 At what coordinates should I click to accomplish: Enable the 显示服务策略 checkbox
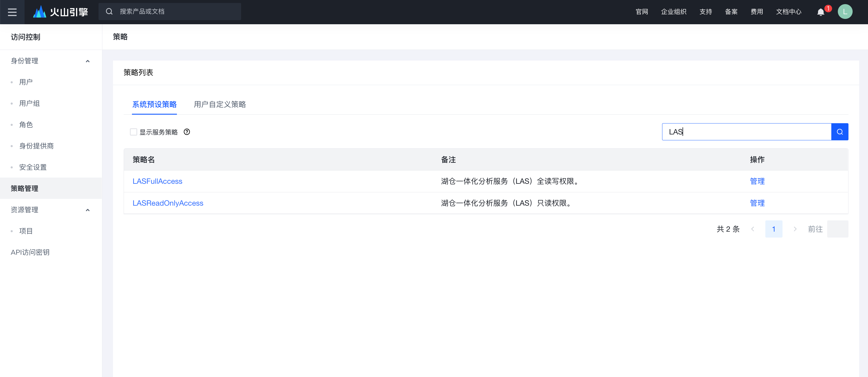(133, 132)
